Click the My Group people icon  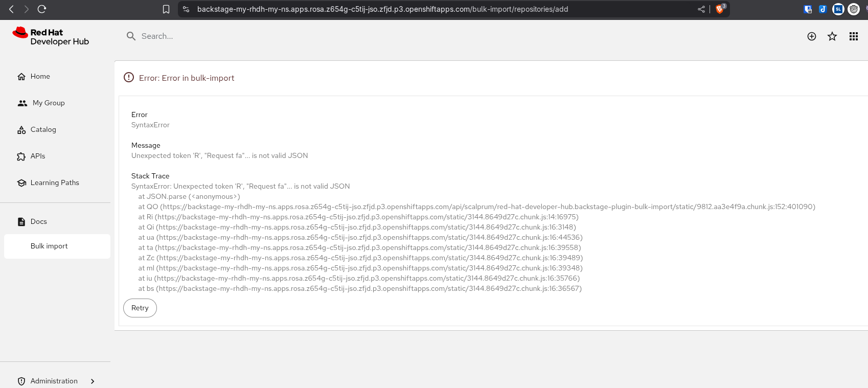point(22,103)
